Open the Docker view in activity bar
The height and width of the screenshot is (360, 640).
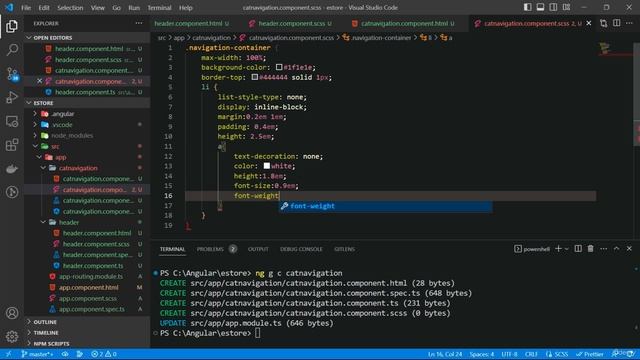click(12, 169)
